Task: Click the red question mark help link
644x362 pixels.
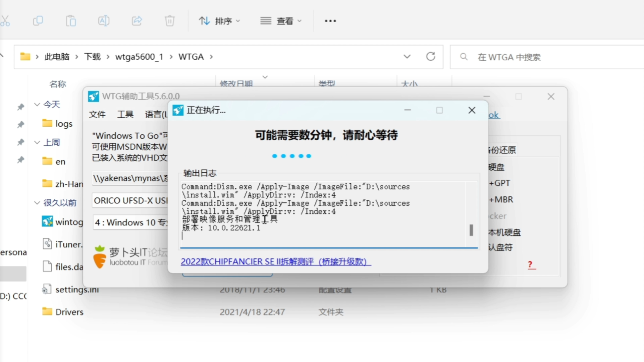Action: point(531,265)
